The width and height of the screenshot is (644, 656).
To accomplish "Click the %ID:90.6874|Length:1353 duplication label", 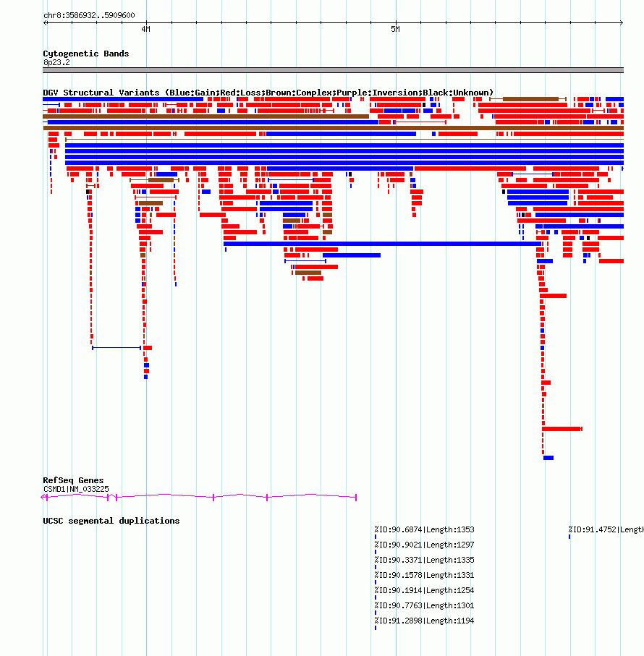I will click(x=424, y=529).
